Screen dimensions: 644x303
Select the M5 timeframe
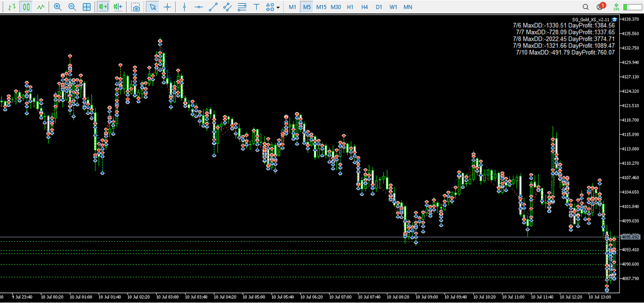[306, 7]
